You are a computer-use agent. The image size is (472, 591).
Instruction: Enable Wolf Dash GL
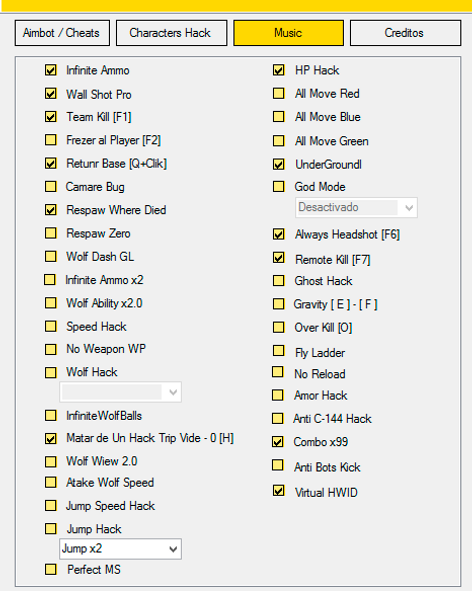(51, 256)
